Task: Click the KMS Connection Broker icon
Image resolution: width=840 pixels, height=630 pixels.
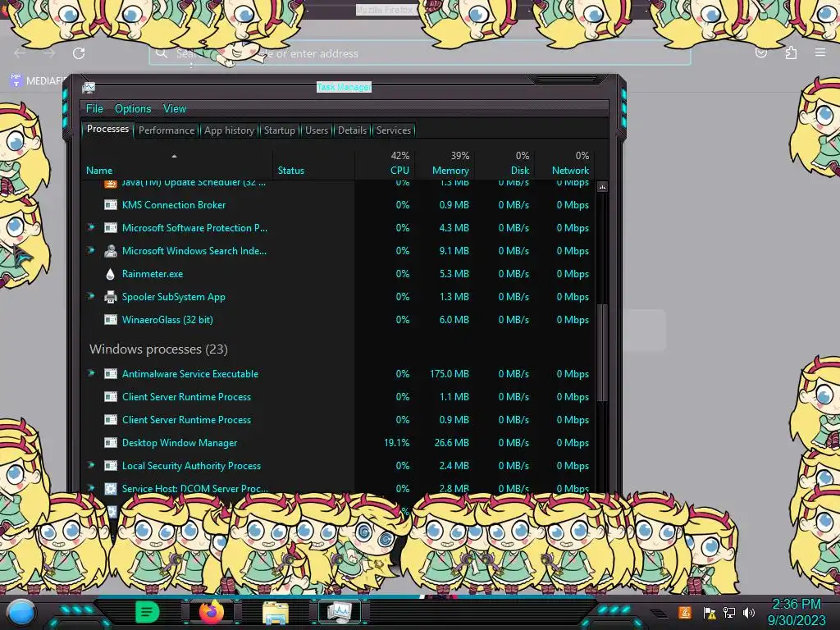Action: click(111, 204)
